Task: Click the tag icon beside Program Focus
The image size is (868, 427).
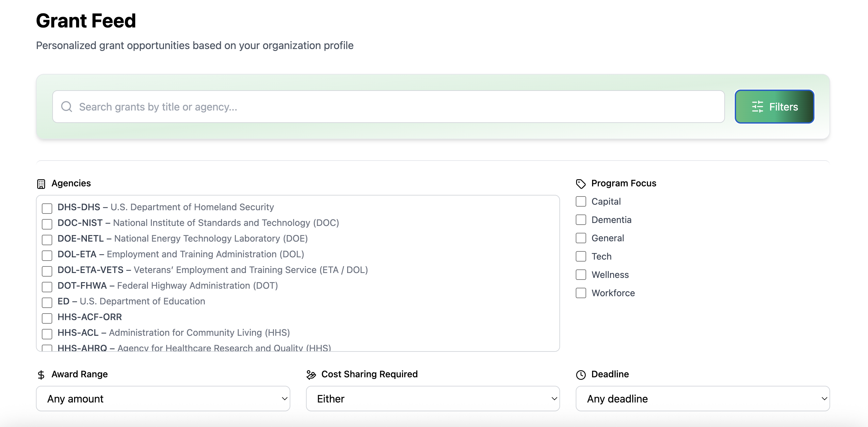Action: click(x=581, y=184)
